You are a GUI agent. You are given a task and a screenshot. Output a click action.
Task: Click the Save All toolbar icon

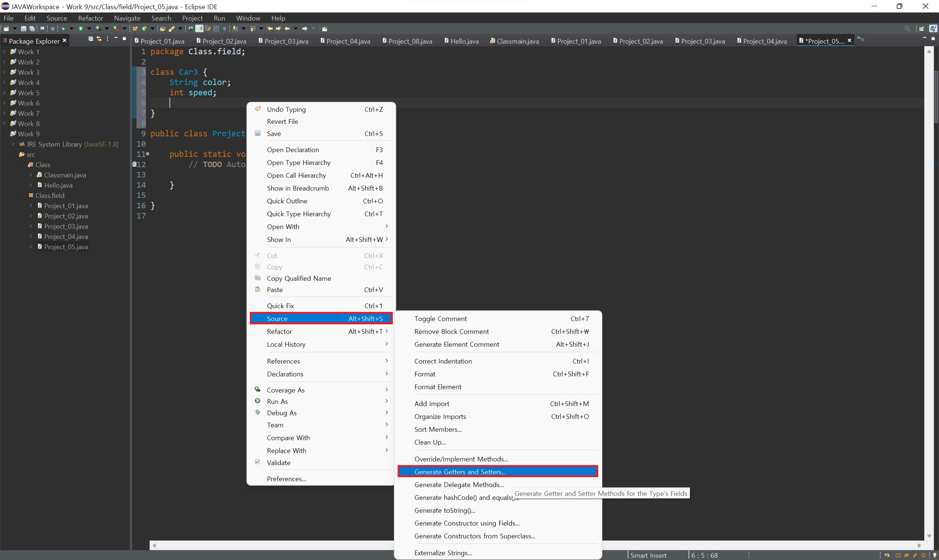click(x=32, y=29)
